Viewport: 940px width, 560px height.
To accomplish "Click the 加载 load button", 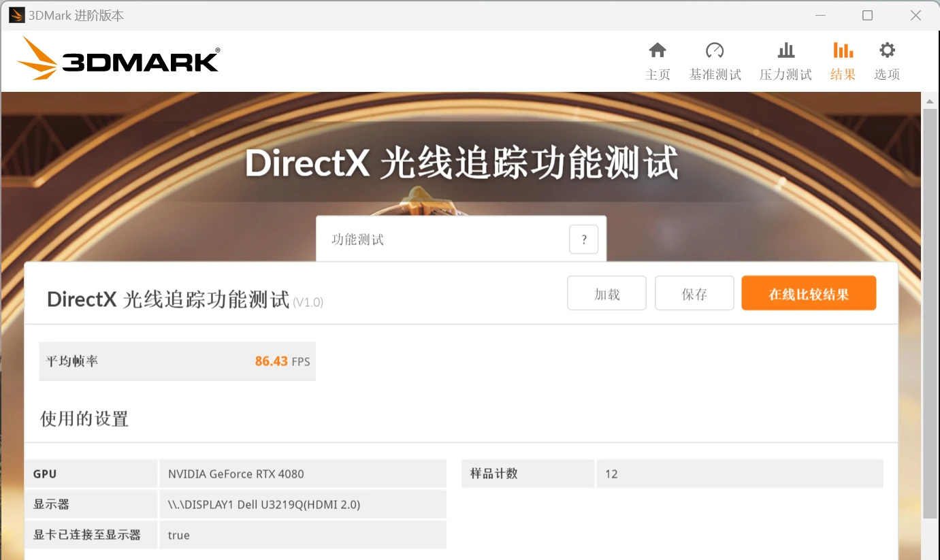I will click(x=606, y=293).
